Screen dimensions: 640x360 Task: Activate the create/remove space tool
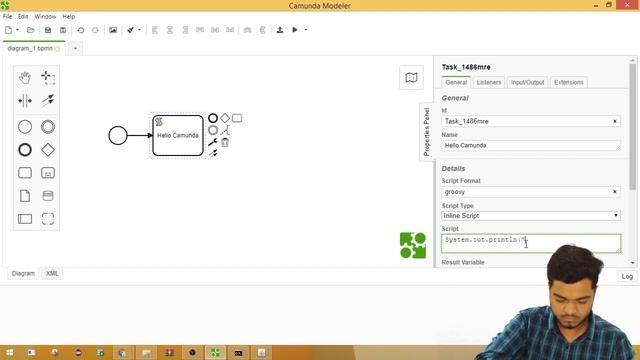pos(25,101)
